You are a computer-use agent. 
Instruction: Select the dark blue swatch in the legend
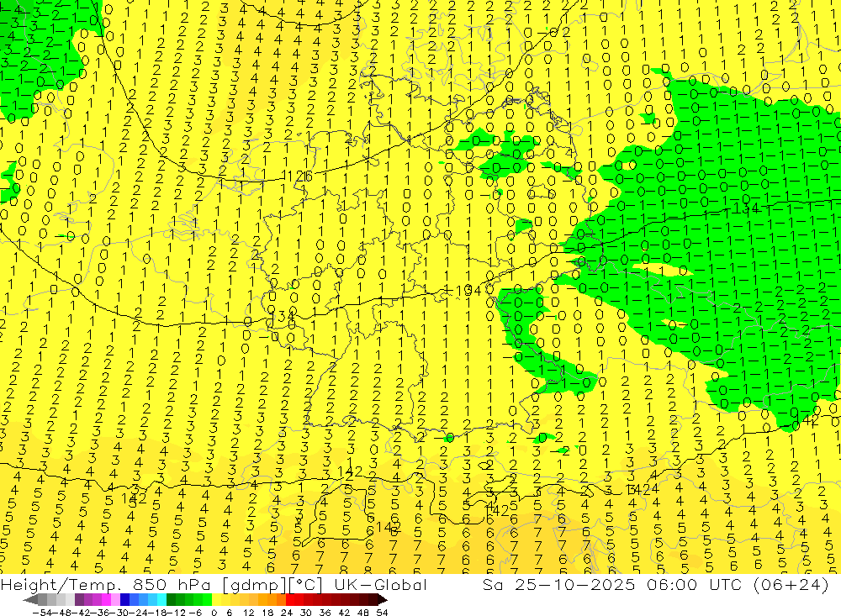(x=124, y=600)
